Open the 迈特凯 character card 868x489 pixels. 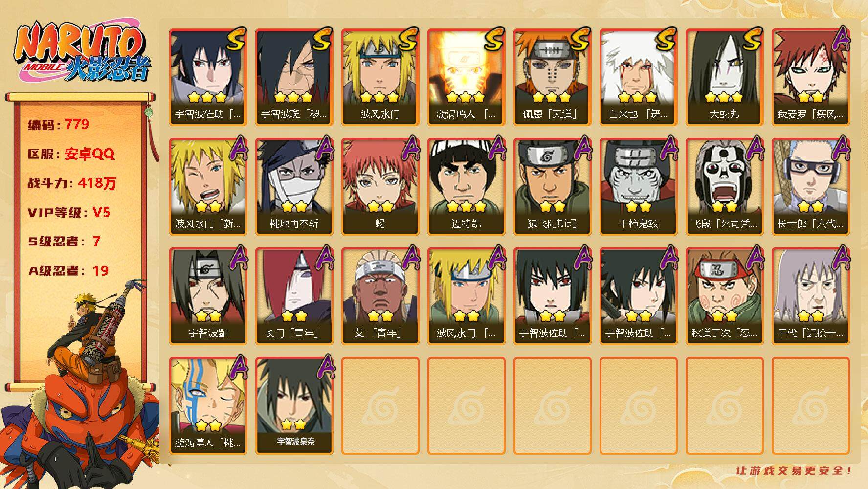[466, 187]
